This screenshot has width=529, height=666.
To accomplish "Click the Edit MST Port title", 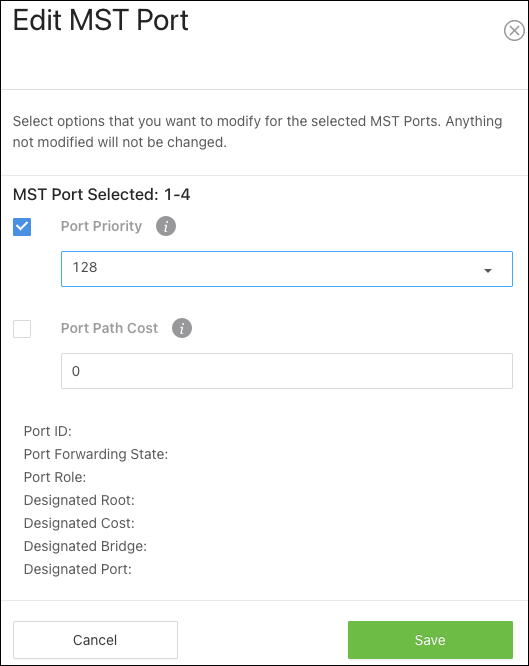I will (x=101, y=20).
